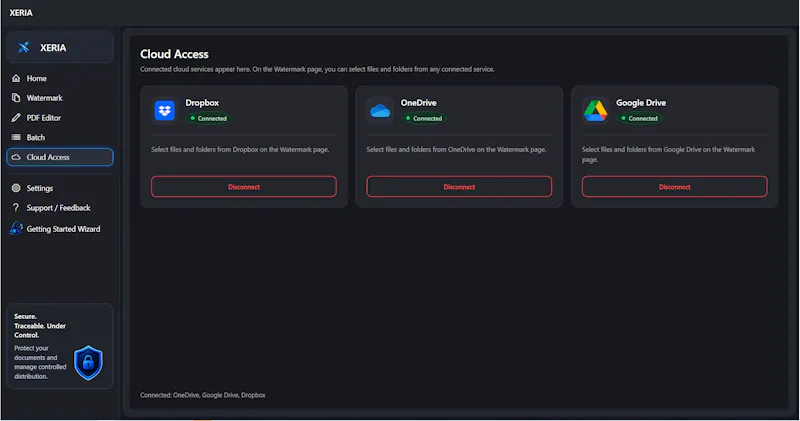Launch the Getting Started Wizard icon

[x=16, y=228]
